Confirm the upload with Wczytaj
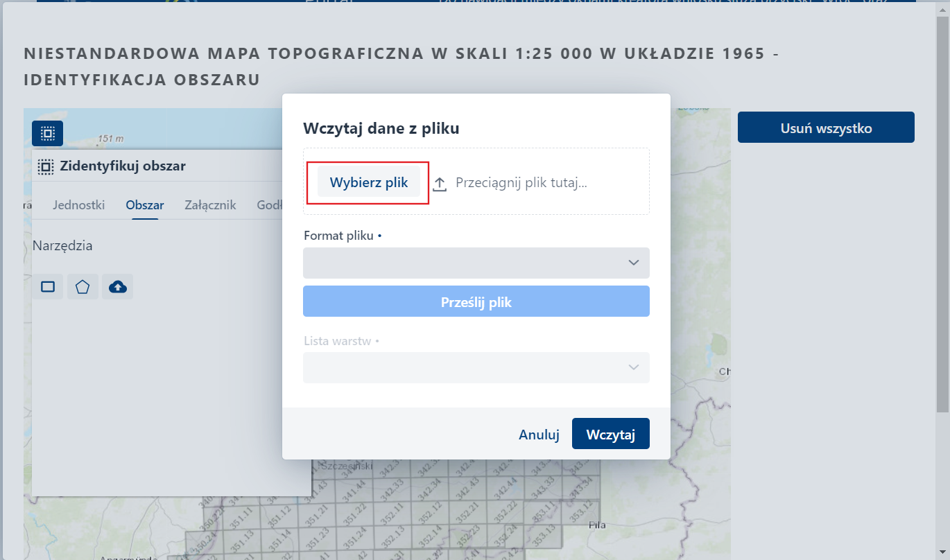The width and height of the screenshot is (950, 560). pos(610,434)
